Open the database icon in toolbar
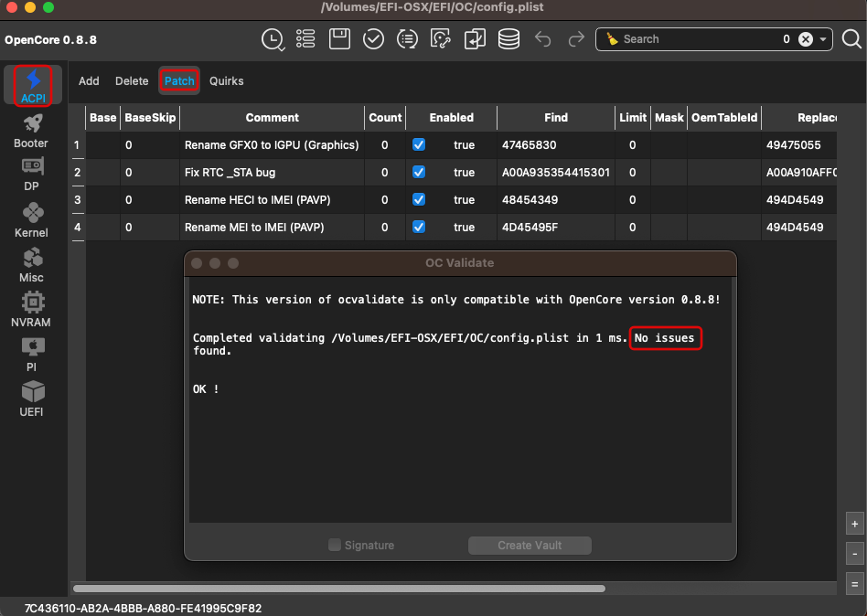 click(x=508, y=39)
